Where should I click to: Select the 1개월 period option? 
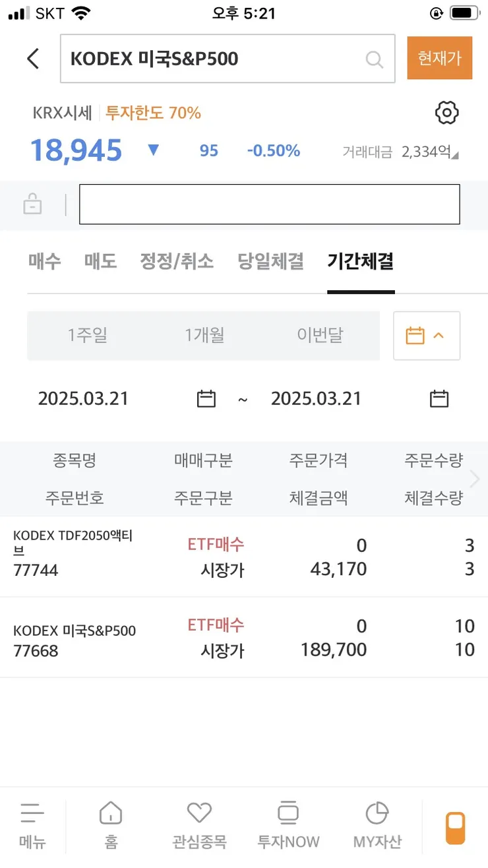(204, 336)
